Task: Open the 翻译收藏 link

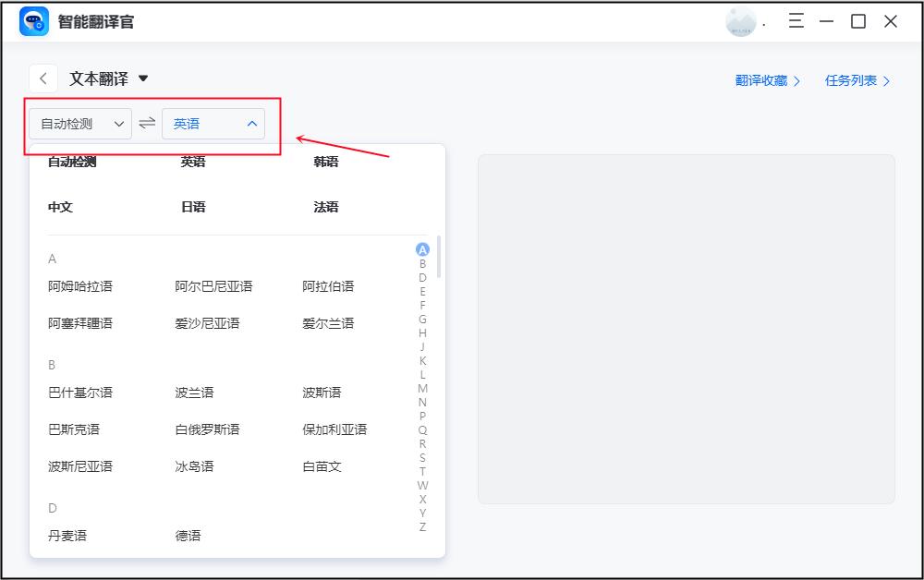Action: (x=768, y=80)
